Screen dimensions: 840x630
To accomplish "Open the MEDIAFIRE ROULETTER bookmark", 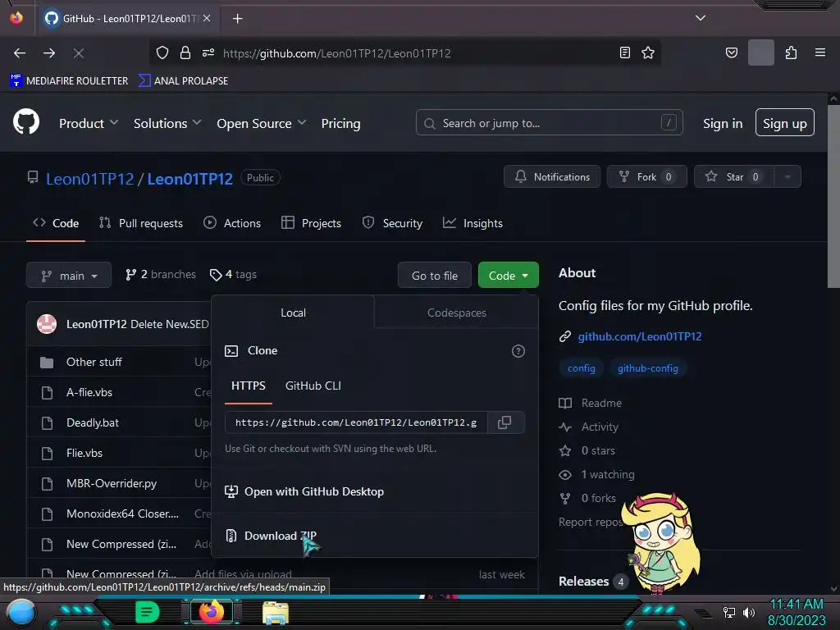I will (69, 81).
